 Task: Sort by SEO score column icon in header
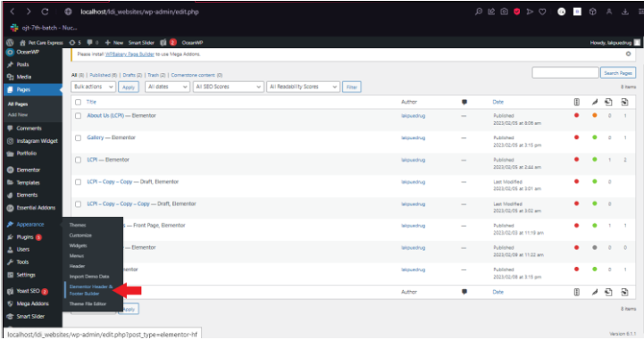(577, 102)
